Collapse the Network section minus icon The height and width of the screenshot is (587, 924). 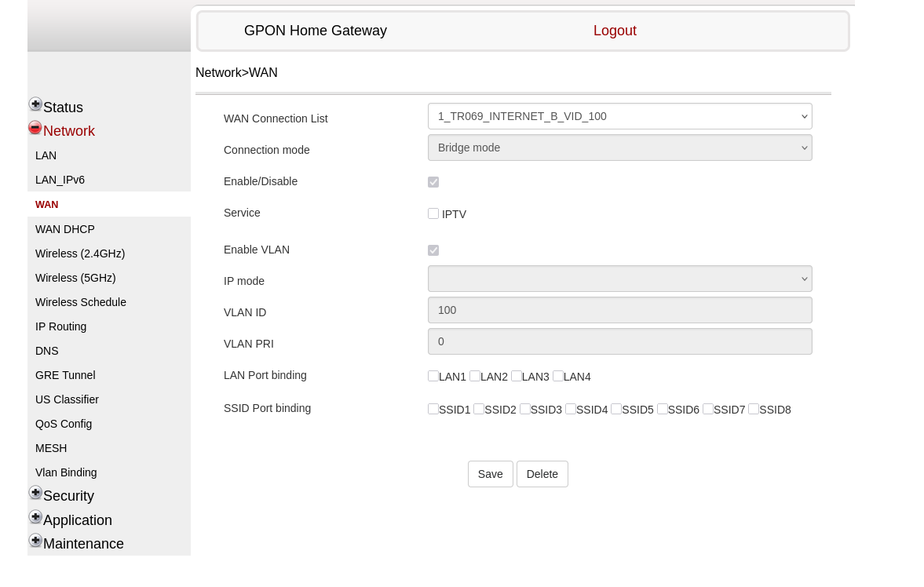point(35,128)
